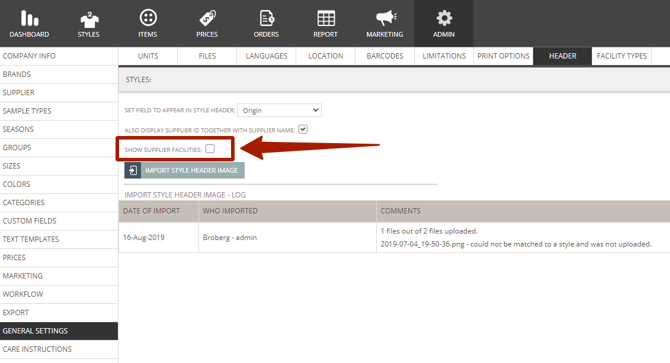Click Import Style Header Image button
This screenshot has height=363, width=670.
coord(185,170)
